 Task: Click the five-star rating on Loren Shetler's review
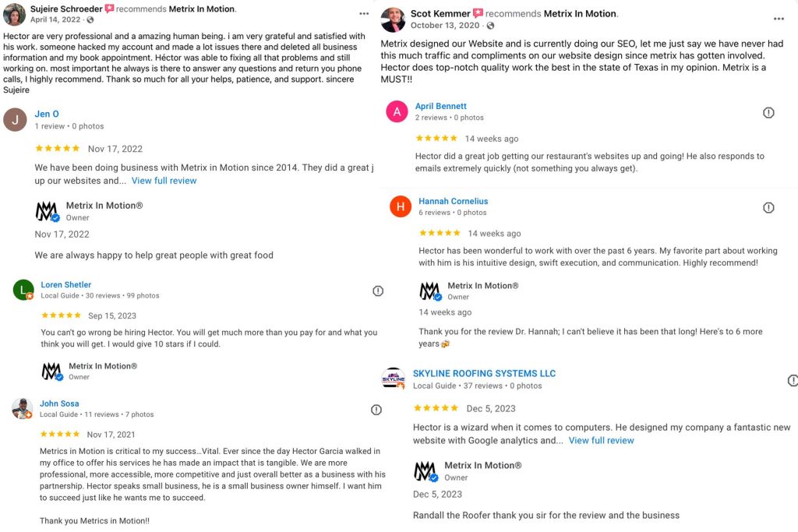[x=61, y=315]
